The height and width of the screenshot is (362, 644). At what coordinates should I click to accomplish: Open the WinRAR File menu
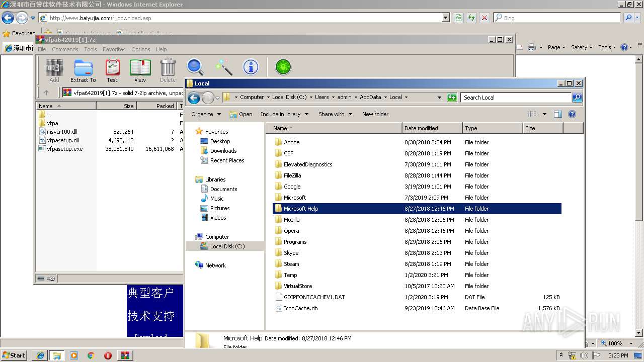(42, 49)
